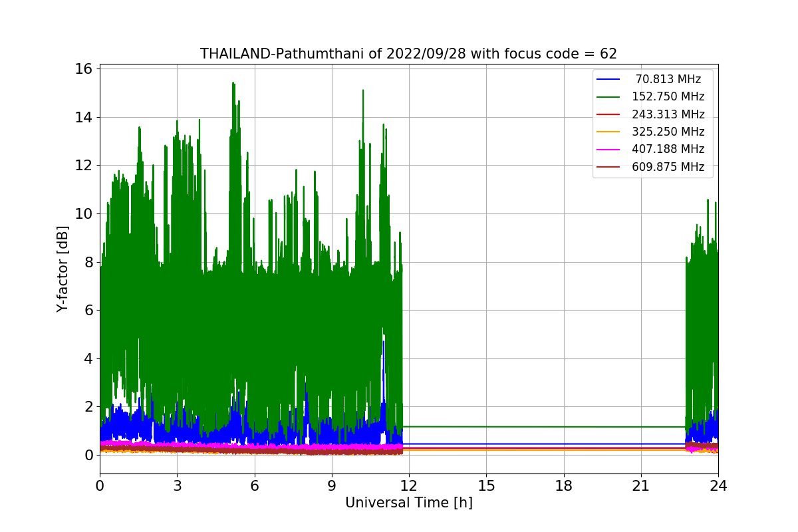Click the x-axis tick label 9
Image resolution: width=798 pixels, height=532 pixels.
tap(331, 486)
